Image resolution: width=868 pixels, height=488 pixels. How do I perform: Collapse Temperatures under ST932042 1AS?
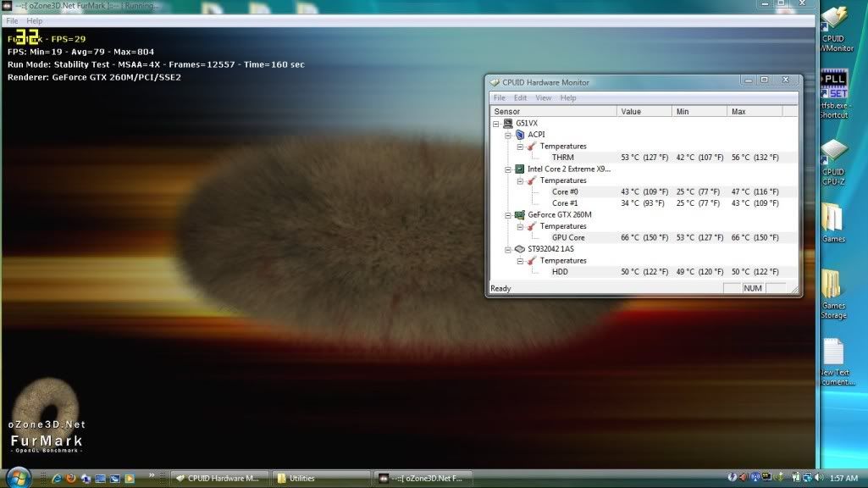coord(520,260)
